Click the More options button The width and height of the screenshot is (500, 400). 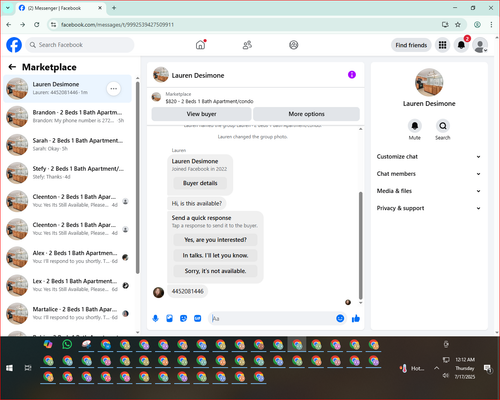[x=306, y=114]
